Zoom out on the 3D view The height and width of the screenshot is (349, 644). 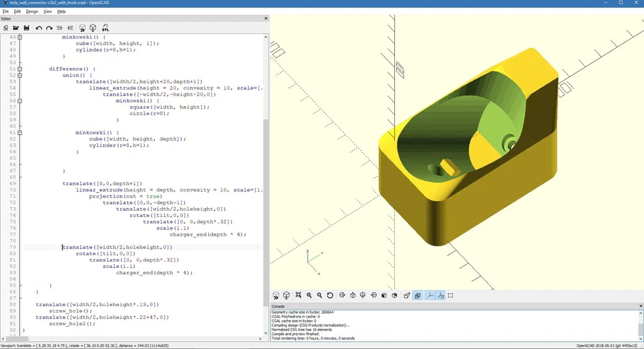(x=319, y=295)
